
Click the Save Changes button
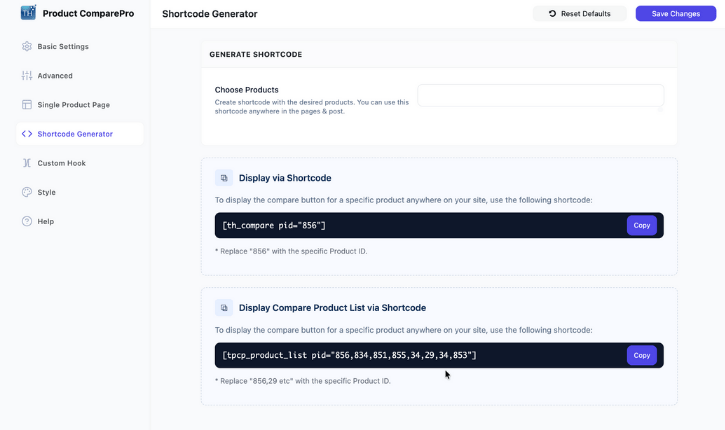(676, 14)
